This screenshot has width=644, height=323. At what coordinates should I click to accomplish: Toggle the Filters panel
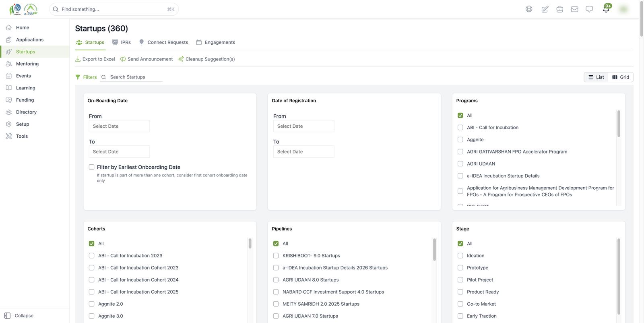[86, 77]
